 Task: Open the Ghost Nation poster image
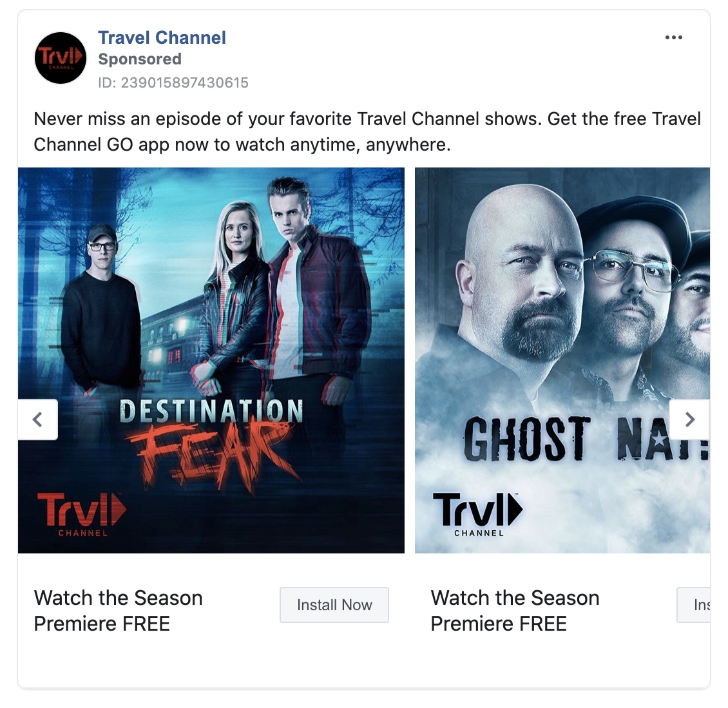tap(562, 360)
